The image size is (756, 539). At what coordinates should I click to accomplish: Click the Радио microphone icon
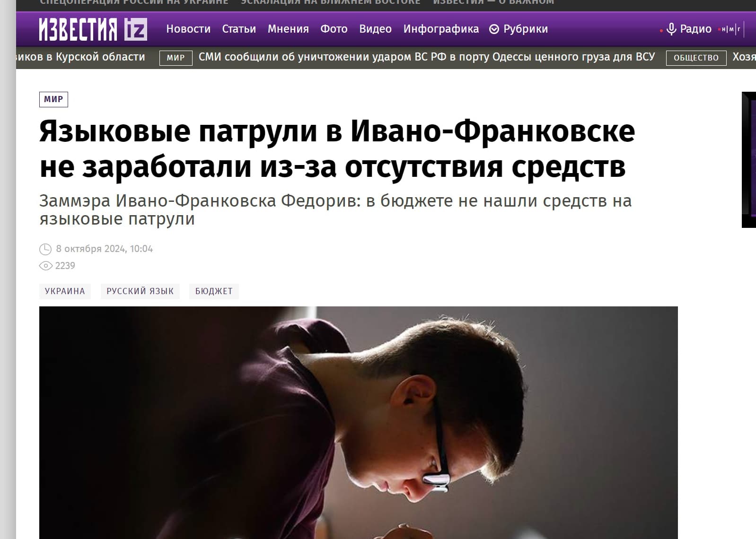click(671, 29)
